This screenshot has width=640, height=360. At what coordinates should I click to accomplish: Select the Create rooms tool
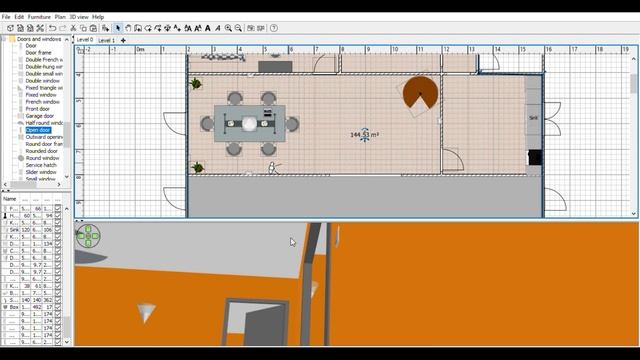[x=148, y=28]
